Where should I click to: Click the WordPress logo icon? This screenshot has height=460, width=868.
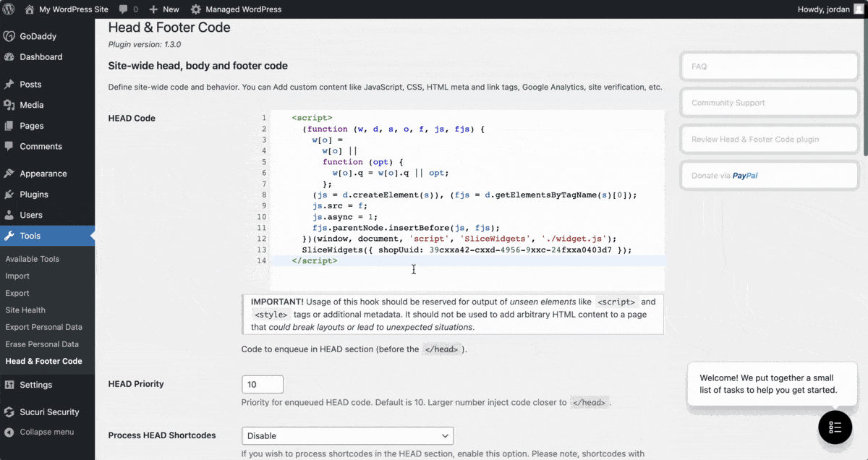tap(9, 9)
